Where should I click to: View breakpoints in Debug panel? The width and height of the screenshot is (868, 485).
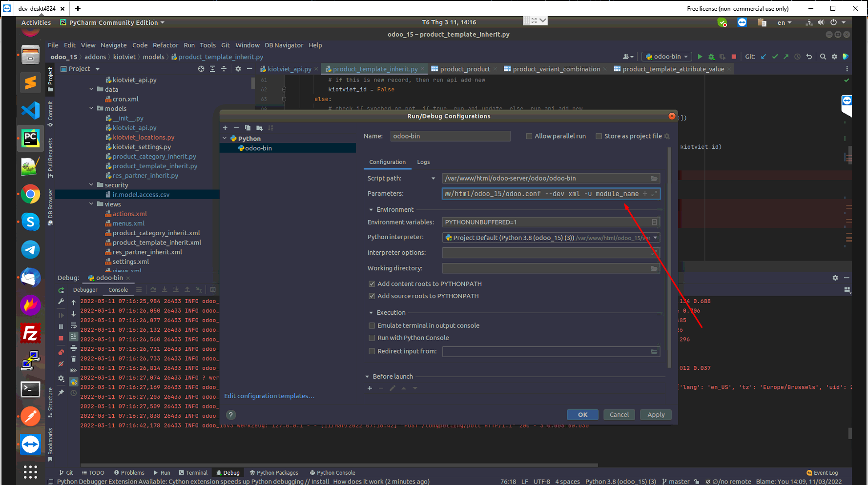click(61, 352)
